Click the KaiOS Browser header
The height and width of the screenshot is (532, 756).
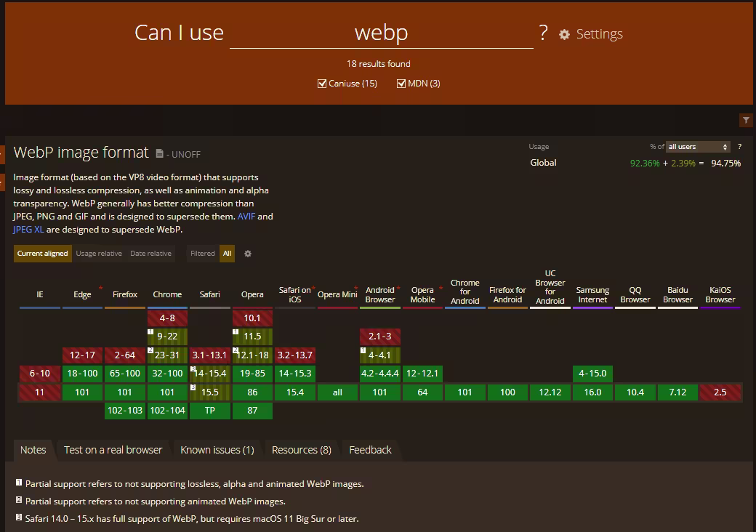[x=720, y=294]
